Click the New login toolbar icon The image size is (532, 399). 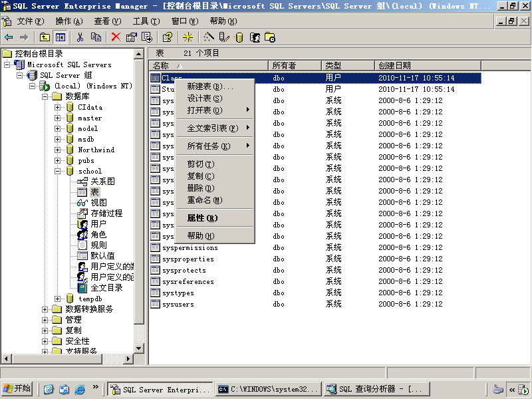pyautogui.click(x=255, y=37)
